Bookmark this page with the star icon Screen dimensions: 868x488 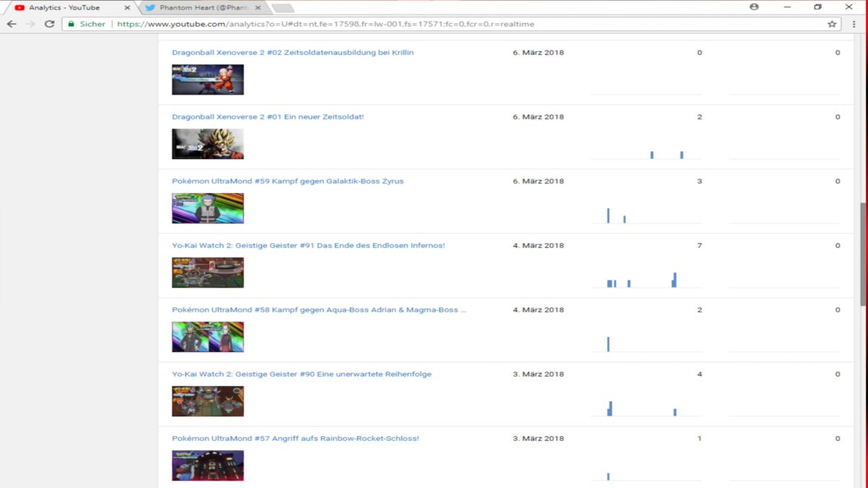(832, 24)
